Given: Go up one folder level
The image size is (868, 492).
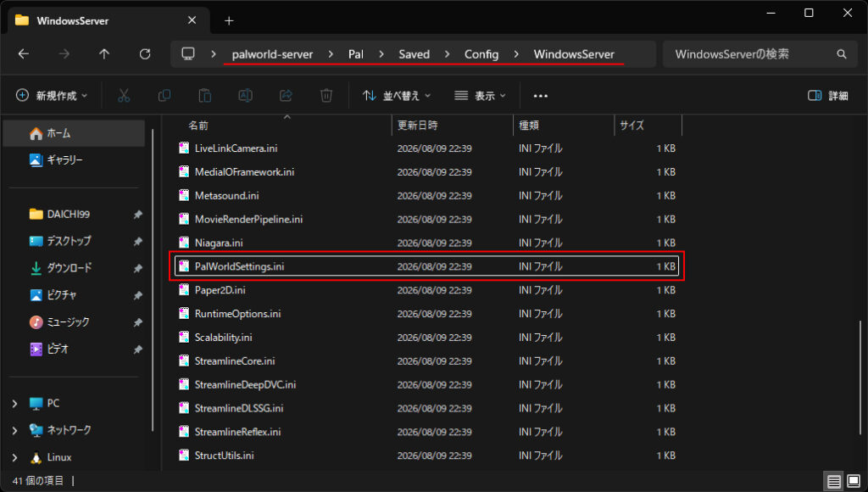Looking at the screenshot, I should pos(104,53).
